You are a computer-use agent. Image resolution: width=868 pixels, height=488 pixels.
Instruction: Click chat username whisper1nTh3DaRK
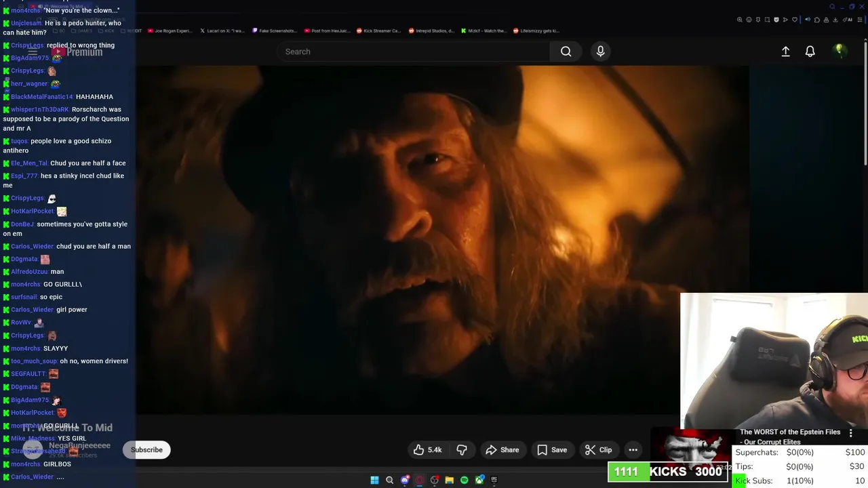[x=39, y=109]
